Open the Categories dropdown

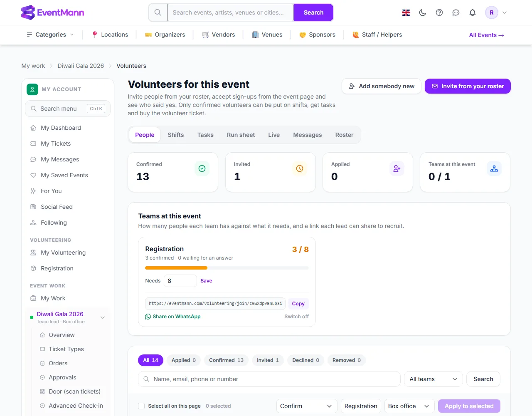[50, 35]
